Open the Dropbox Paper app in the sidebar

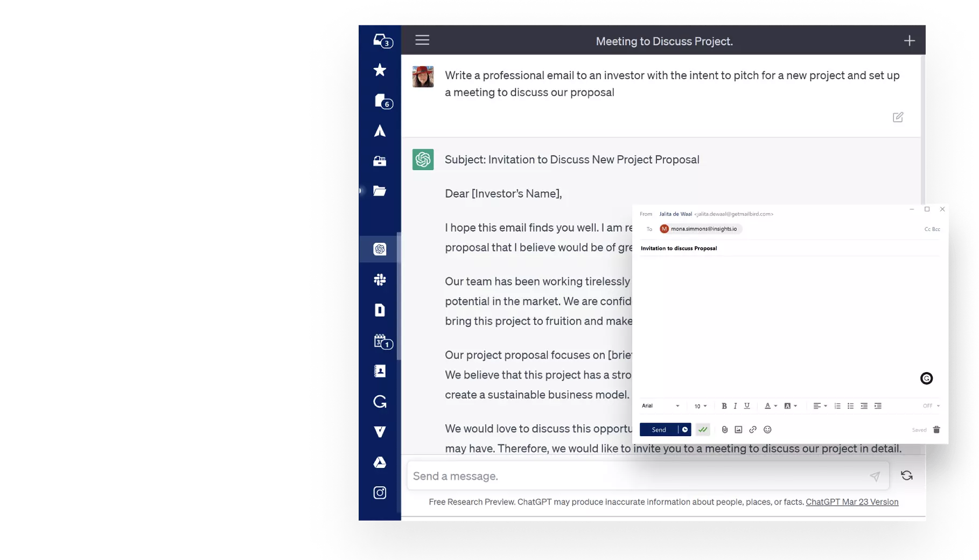pos(380,310)
